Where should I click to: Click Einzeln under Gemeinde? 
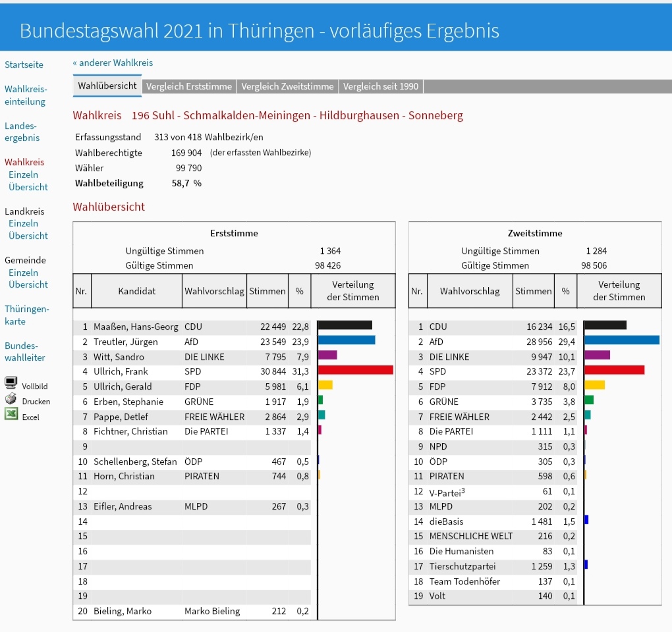(24, 273)
